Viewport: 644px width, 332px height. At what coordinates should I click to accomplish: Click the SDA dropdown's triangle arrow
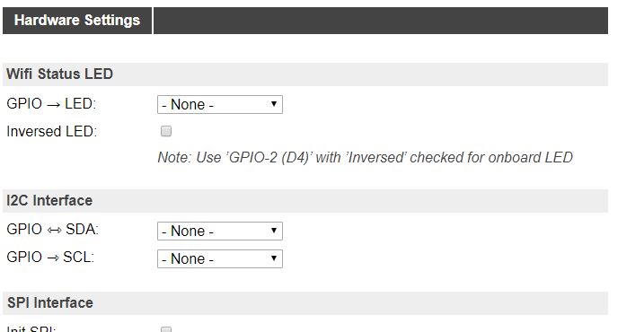point(274,231)
